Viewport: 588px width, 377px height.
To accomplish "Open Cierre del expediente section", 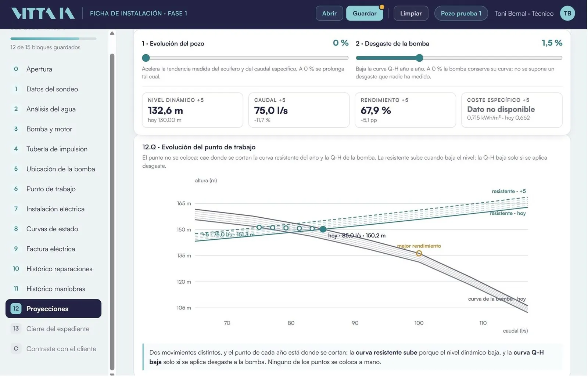I will click(53, 329).
